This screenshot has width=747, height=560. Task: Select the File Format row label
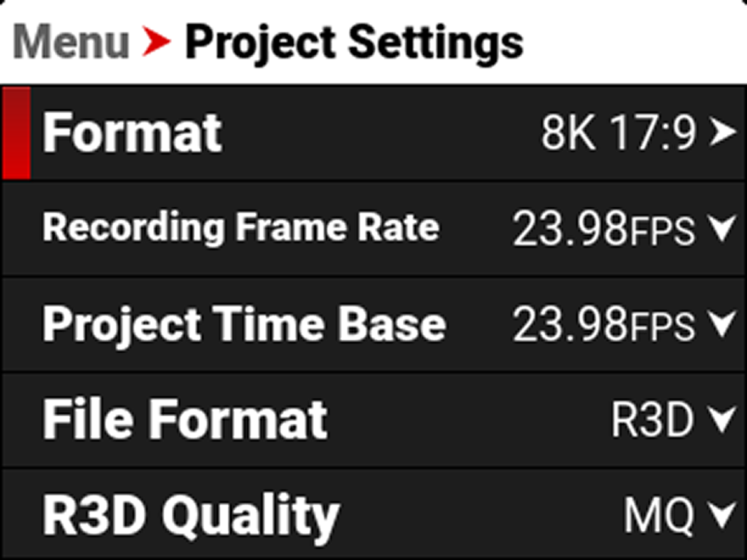185,420
